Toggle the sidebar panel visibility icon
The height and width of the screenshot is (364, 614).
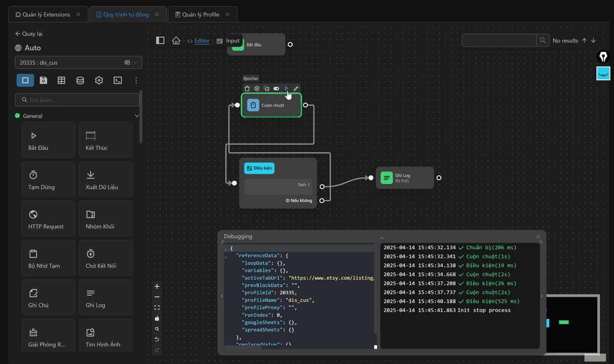coord(160,40)
